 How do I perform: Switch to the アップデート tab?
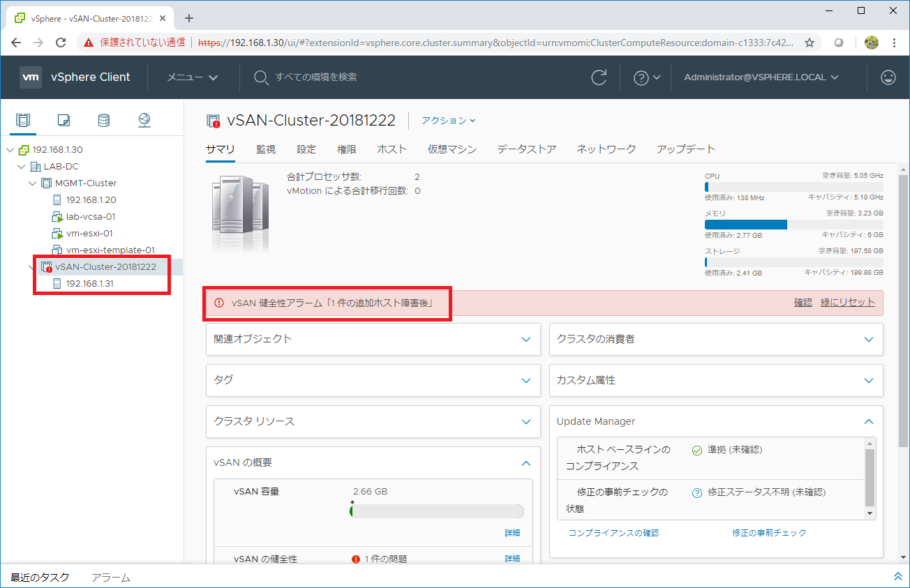click(686, 149)
